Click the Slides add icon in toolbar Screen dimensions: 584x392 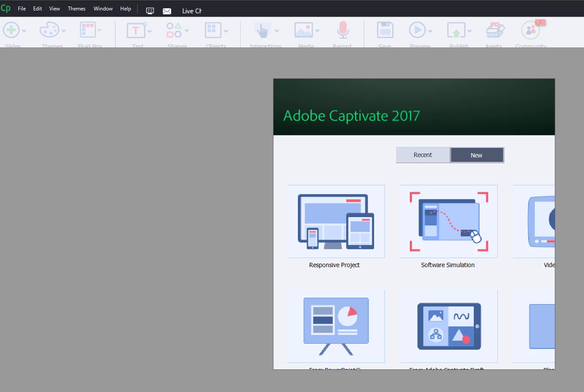tap(11, 30)
